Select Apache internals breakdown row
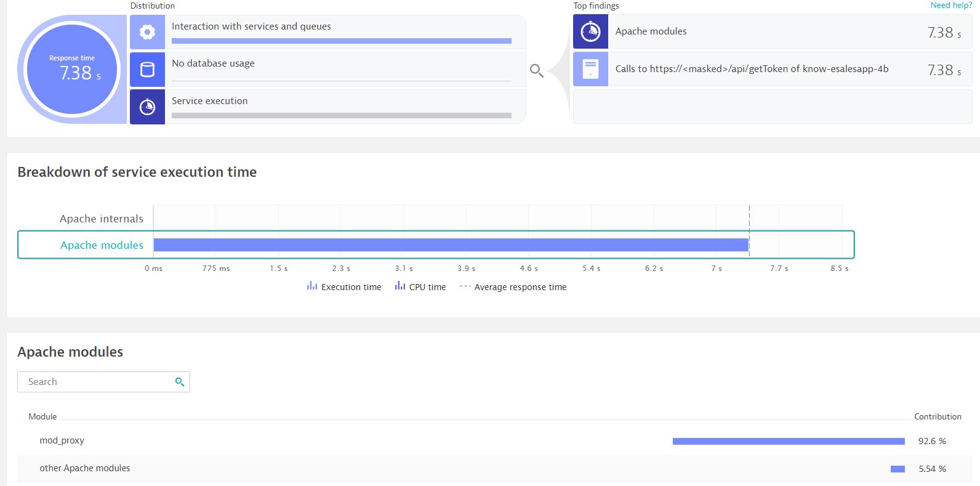This screenshot has height=486, width=980. point(102,219)
